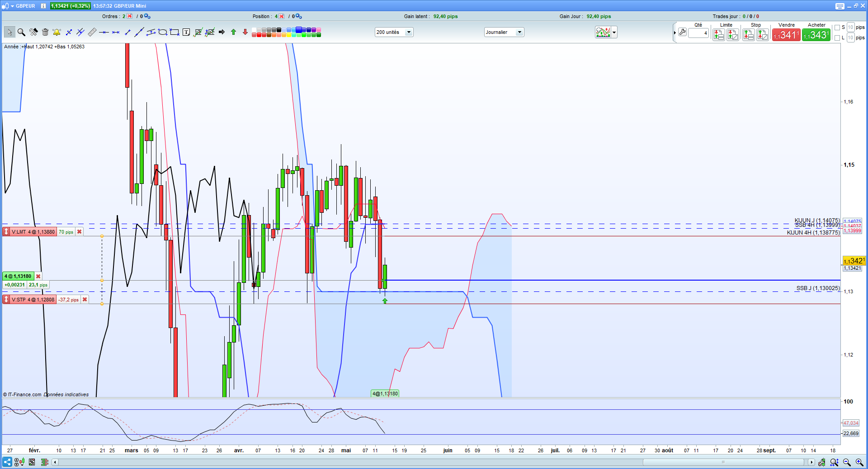868x469 pixels.
Task: Edit the L pips value field
Action: (x=850, y=38)
